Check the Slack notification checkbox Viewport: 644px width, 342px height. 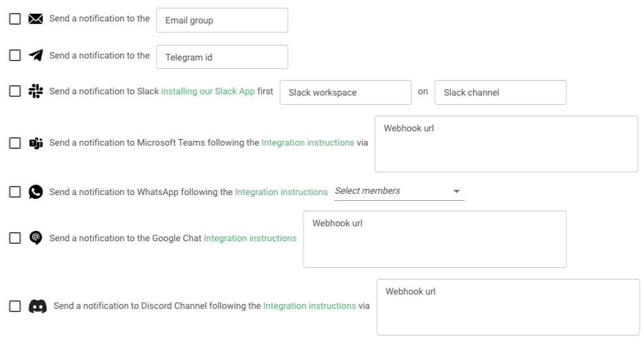click(15, 91)
